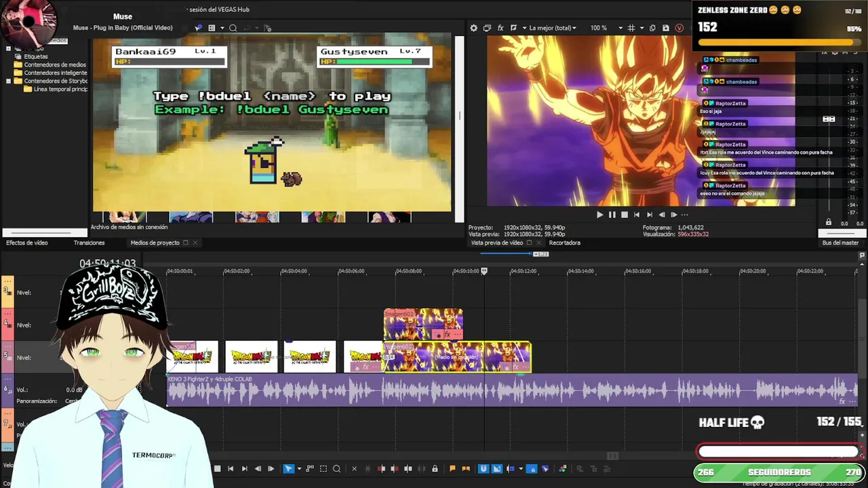Toggle Ignore Event Grouping button

tap(545, 468)
